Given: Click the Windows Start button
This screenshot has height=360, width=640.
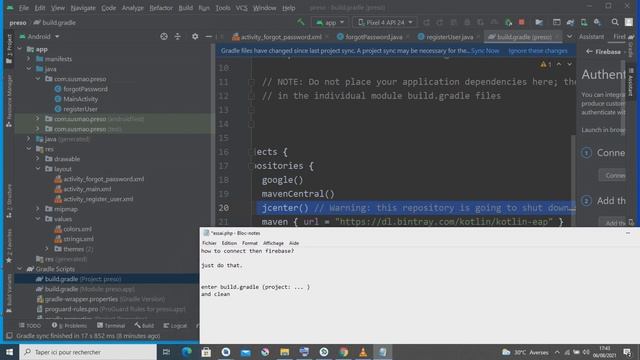Looking at the screenshot, I should 9,352.
